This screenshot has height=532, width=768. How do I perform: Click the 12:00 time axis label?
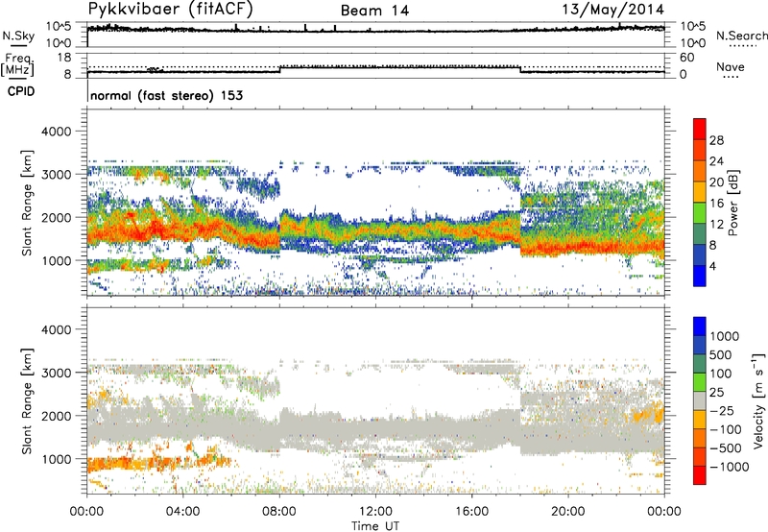coord(375,512)
